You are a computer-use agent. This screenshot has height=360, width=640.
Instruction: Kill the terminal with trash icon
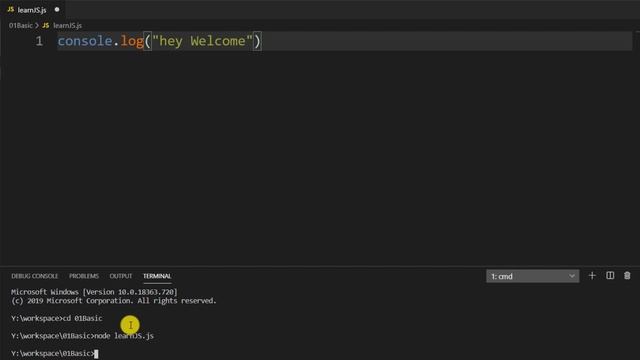click(627, 276)
